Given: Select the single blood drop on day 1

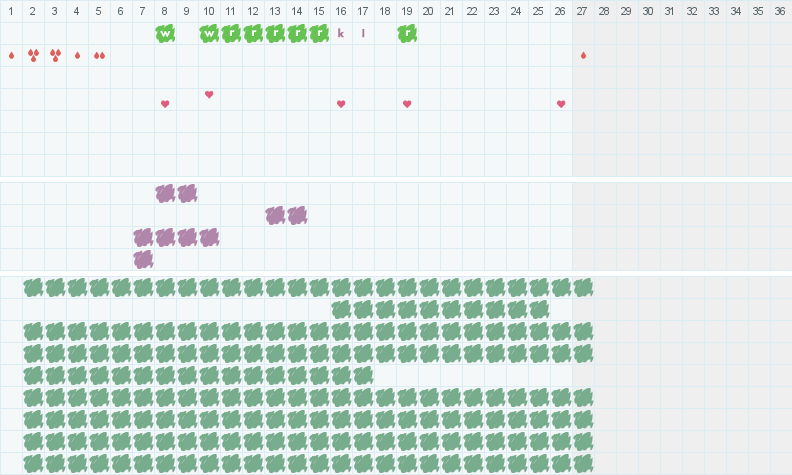Looking at the screenshot, I should pyautogui.click(x=11, y=55).
